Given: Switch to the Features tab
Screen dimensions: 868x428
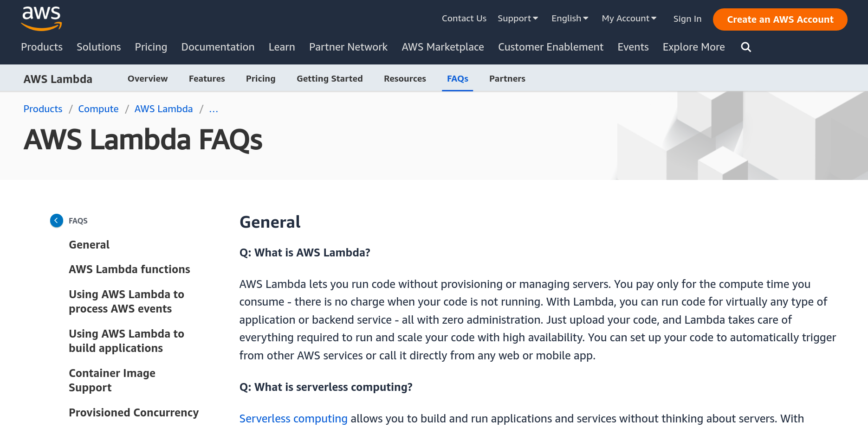Looking at the screenshot, I should coord(207,79).
